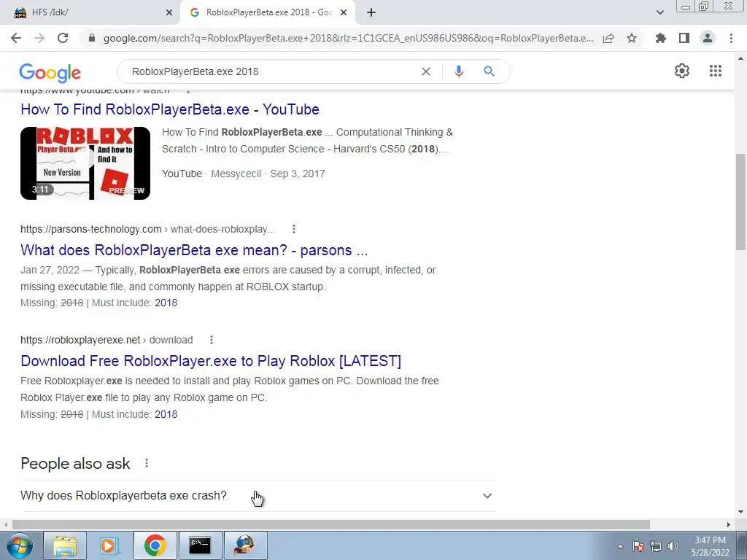The image size is (747, 560).
Task: Open Action Center flag icon
Action: (x=638, y=547)
